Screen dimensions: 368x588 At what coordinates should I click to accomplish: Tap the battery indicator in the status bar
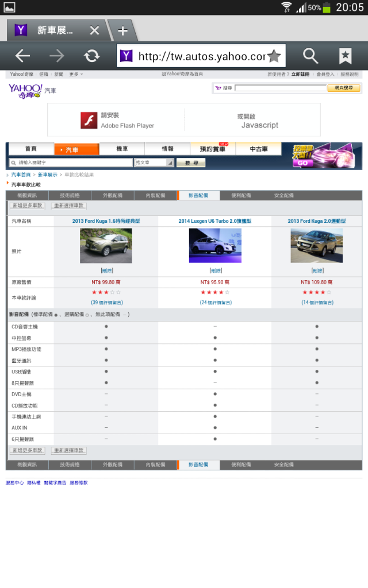(x=327, y=7)
